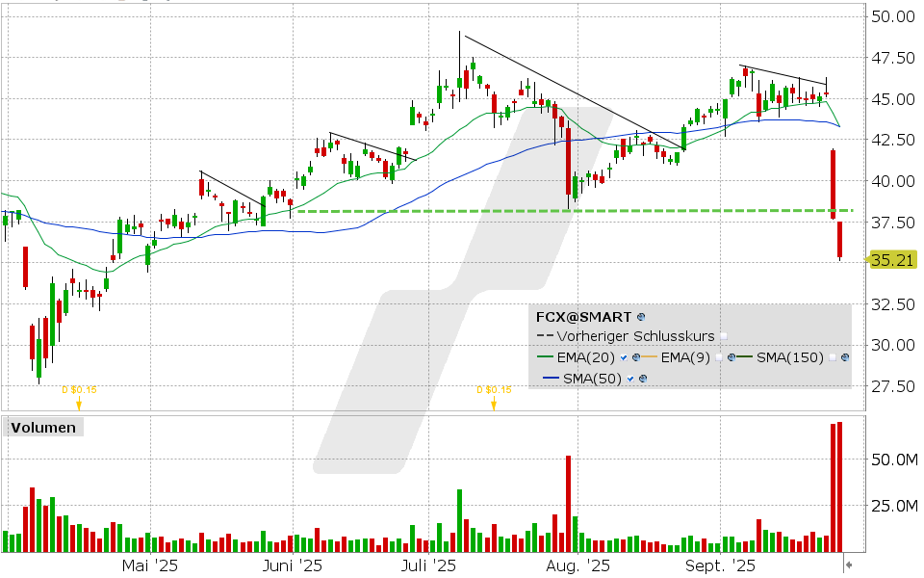
Task: Click the July dividend arrow marker
Action: (x=493, y=405)
